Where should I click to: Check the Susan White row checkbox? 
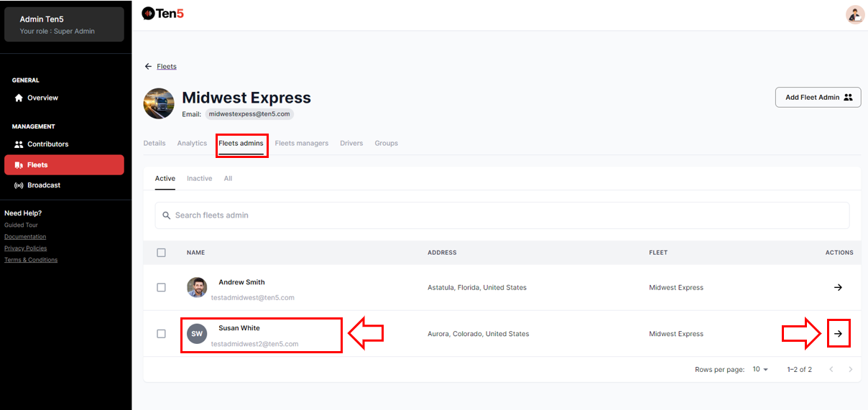pyautogui.click(x=161, y=334)
